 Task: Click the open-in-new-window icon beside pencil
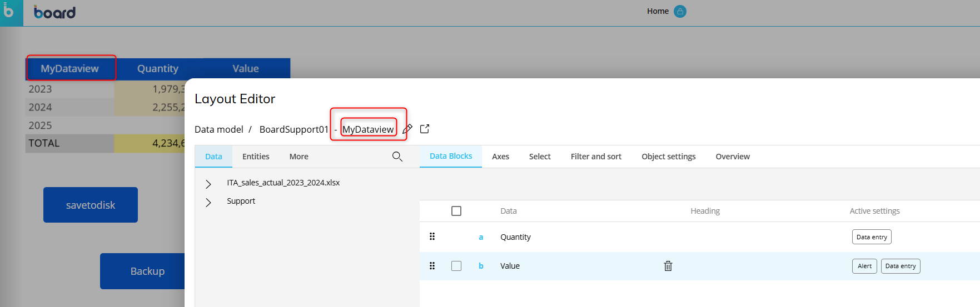pos(425,129)
